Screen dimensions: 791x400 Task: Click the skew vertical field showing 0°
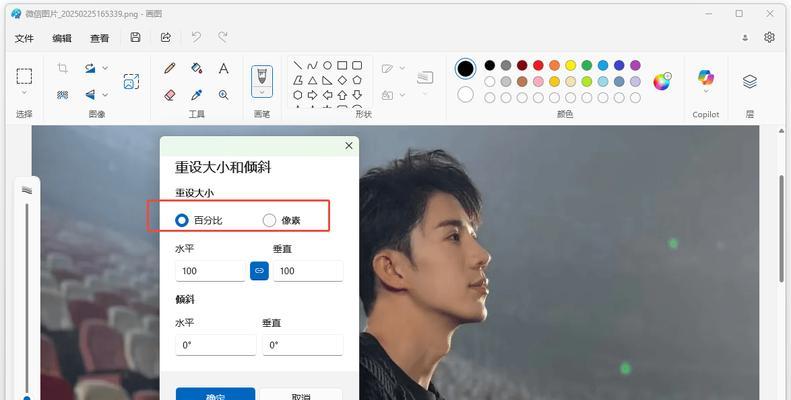coord(303,345)
